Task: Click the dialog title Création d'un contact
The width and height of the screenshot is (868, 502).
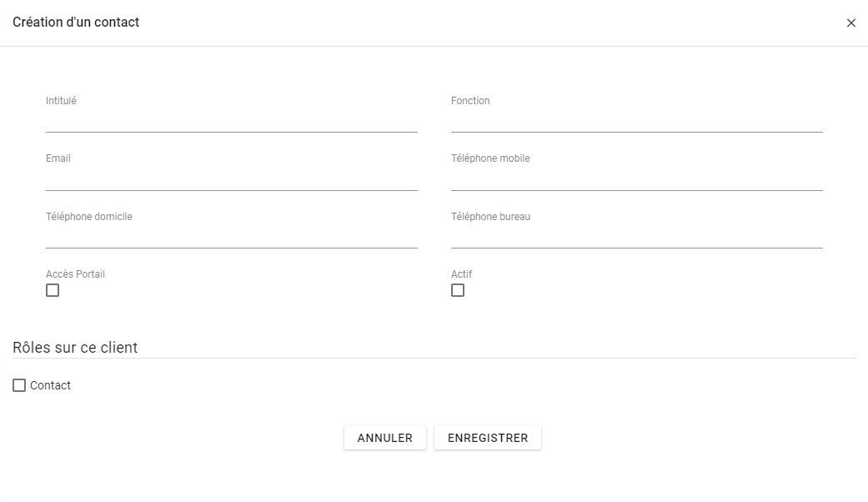Action: (x=76, y=23)
